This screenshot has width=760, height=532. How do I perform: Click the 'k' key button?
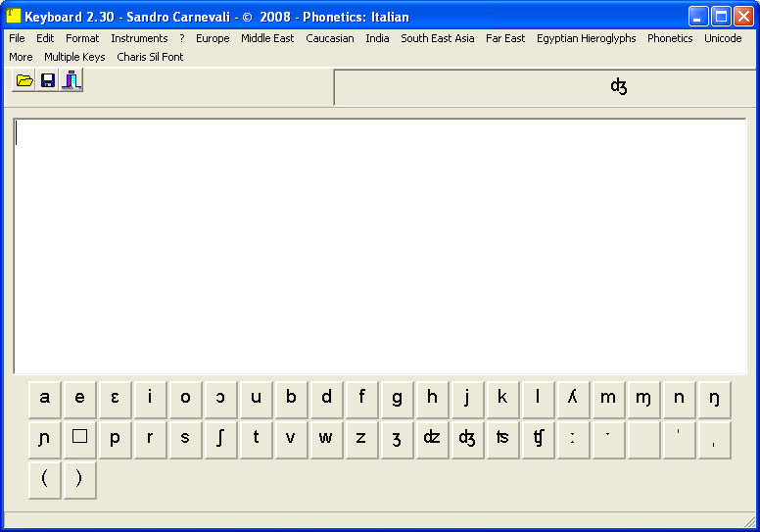[x=503, y=400]
